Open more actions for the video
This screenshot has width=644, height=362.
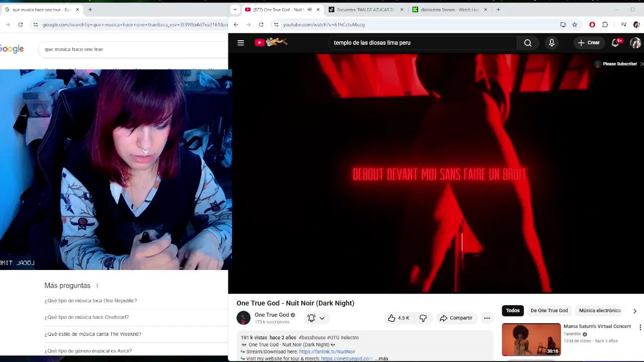point(487,318)
